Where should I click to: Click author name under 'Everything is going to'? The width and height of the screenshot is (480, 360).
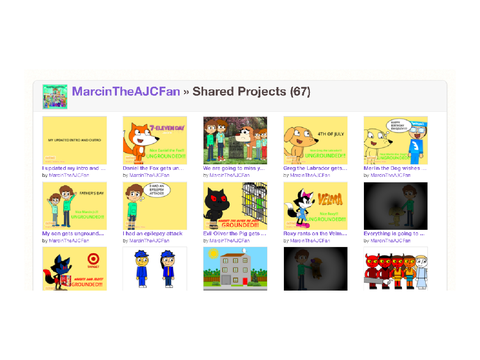[x=391, y=240]
